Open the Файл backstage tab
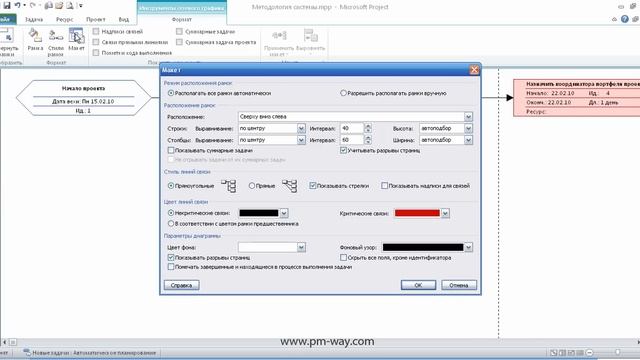Image resolution: width=640 pixels, height=360 pixels. [x=5, y=19]
